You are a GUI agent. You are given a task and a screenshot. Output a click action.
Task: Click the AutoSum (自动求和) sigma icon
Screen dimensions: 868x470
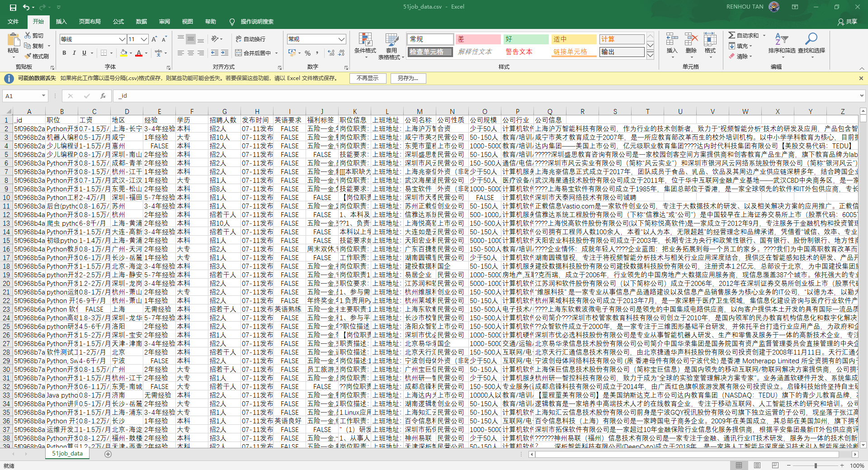[731, 35]
